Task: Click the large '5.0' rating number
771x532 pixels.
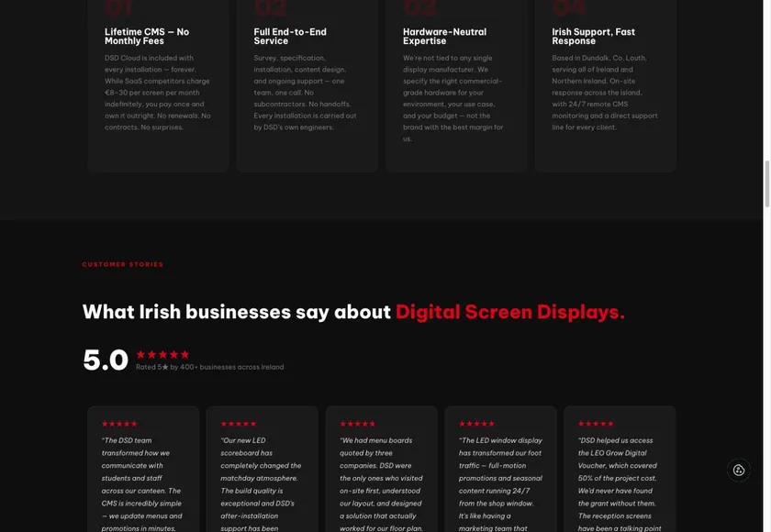Action: coord(106,360)
